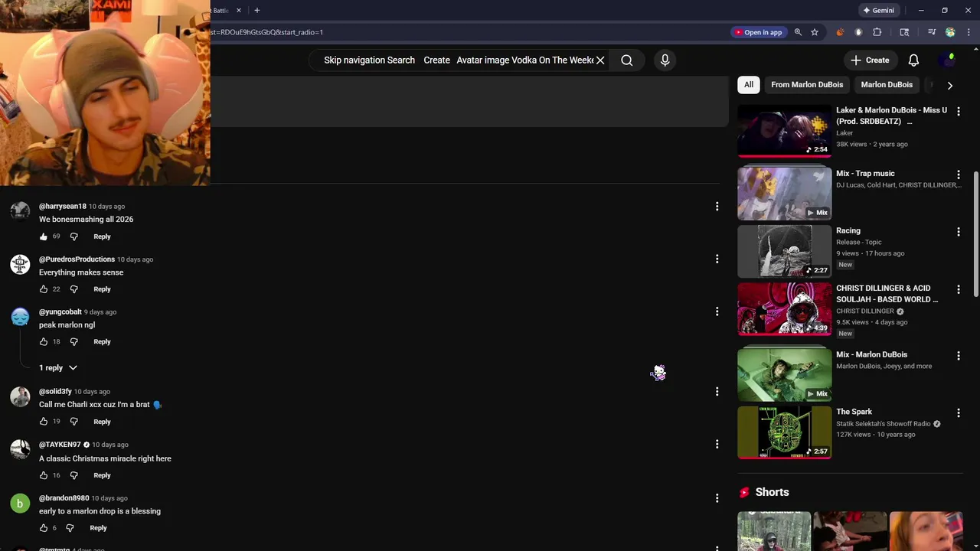Open 'Miss U' video thumbnail
980x551 pixels.
coord(784,130)
